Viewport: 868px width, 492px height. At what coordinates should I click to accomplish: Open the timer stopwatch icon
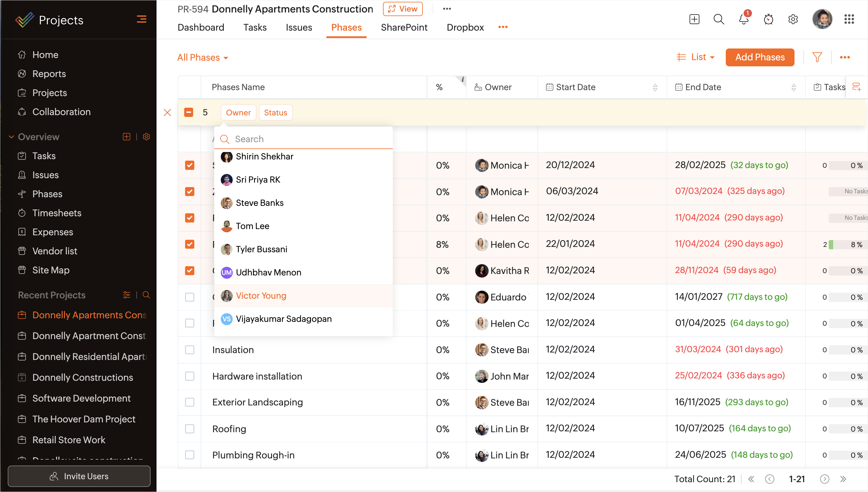pos(768,19)
